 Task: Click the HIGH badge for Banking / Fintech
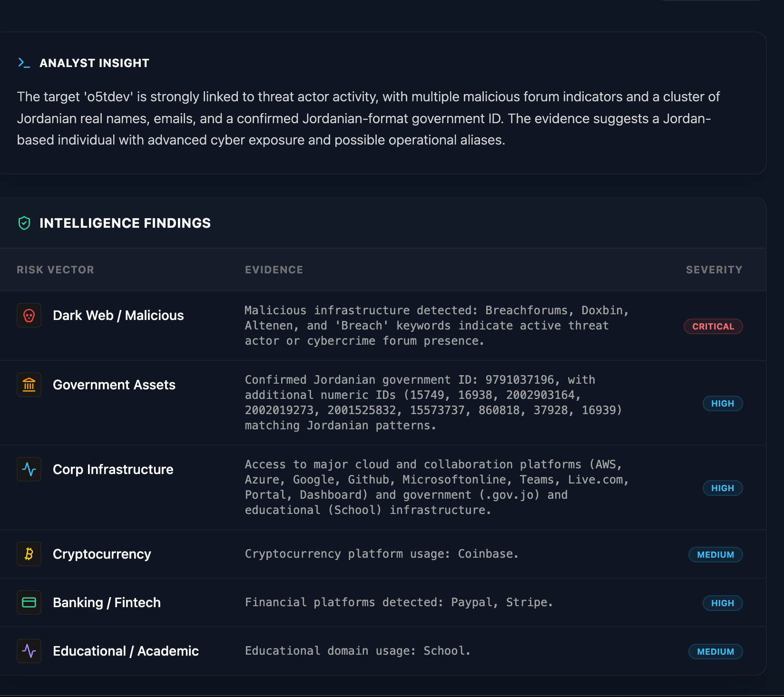[x=722, y=603]
